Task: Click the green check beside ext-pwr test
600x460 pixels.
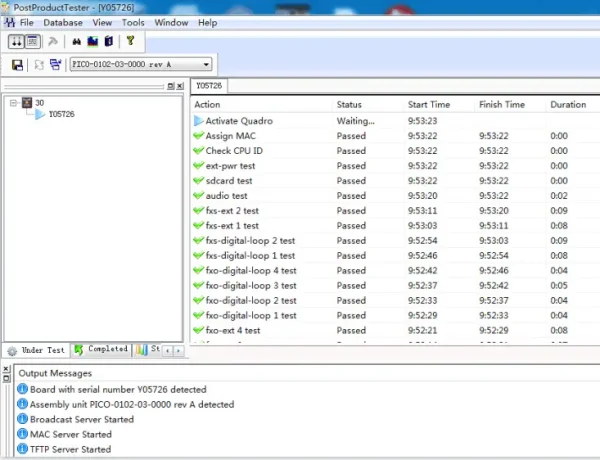Action: (x=198, y=165)
